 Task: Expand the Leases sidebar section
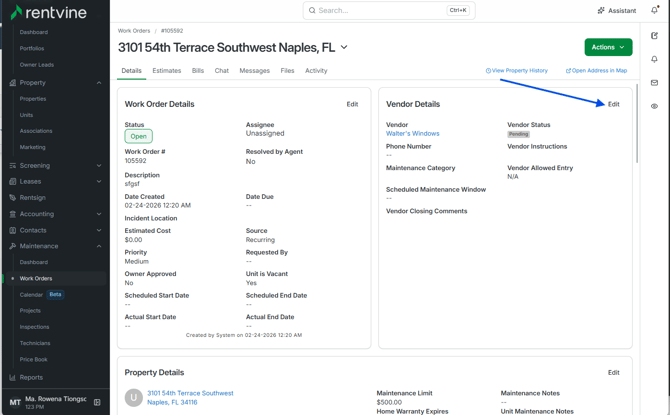(x=99, y=181)
